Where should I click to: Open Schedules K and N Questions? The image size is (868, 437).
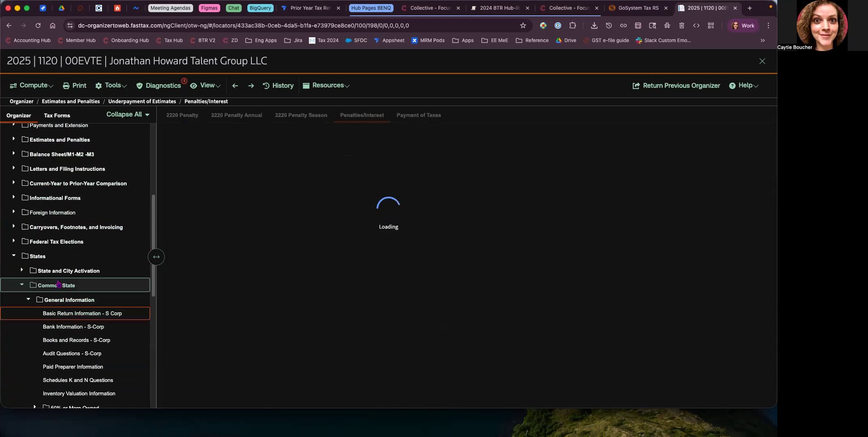[x=78, y=381]
